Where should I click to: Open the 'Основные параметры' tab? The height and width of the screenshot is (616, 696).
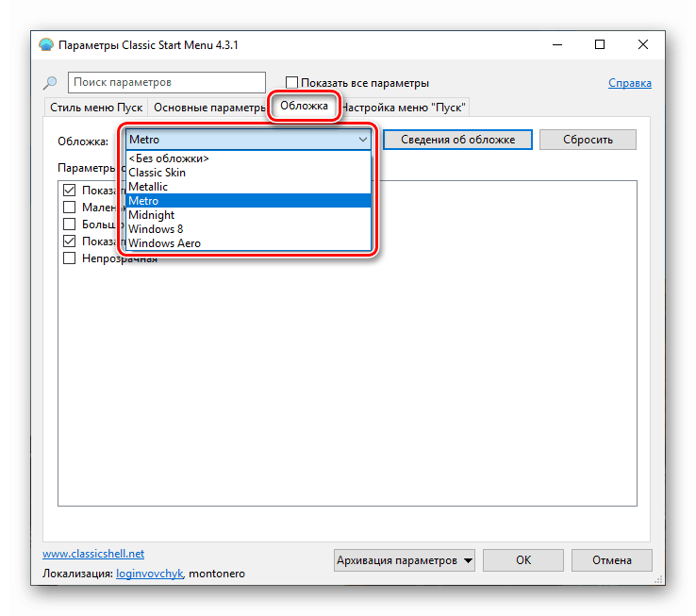[x=208, y=108]
